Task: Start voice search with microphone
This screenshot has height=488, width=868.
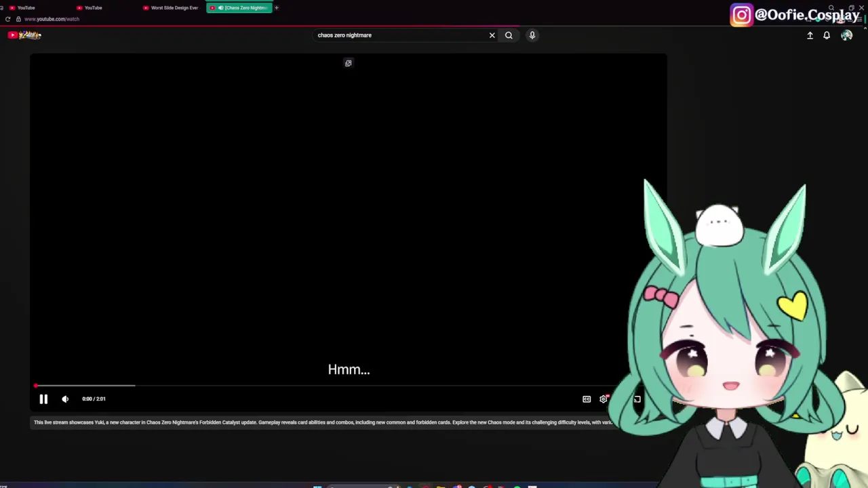Action: tap(532, 35)
